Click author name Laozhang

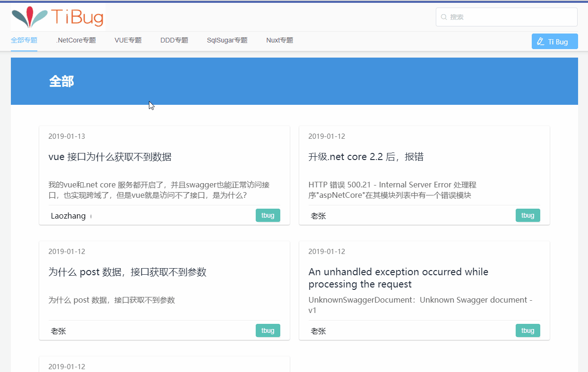(x=68, y=216)
